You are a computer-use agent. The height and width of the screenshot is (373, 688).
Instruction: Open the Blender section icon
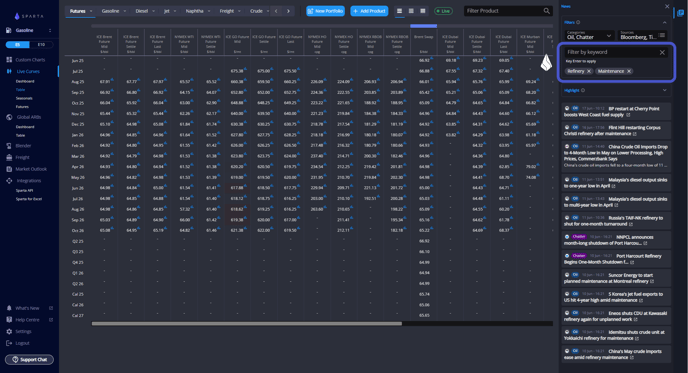[x=9, y=146]
